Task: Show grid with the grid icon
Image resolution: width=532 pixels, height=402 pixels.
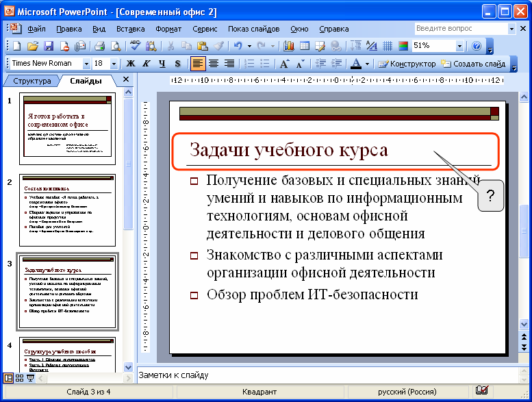Action: pyautogui.click(x=387, y=46)
